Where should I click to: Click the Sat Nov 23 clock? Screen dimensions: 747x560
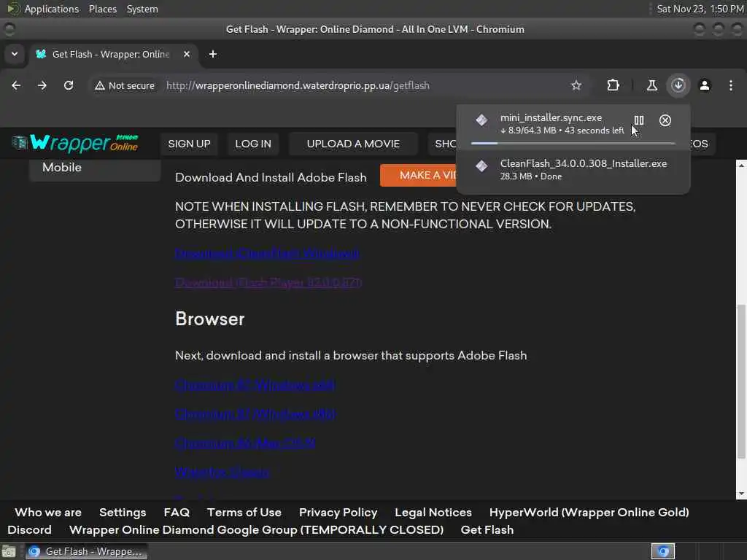700,9
